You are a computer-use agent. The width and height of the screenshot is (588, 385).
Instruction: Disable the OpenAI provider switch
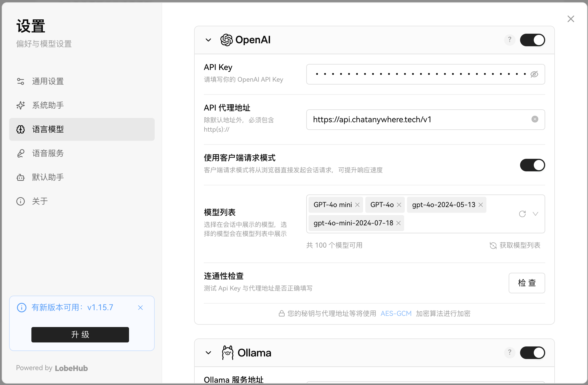pos(532,40)
